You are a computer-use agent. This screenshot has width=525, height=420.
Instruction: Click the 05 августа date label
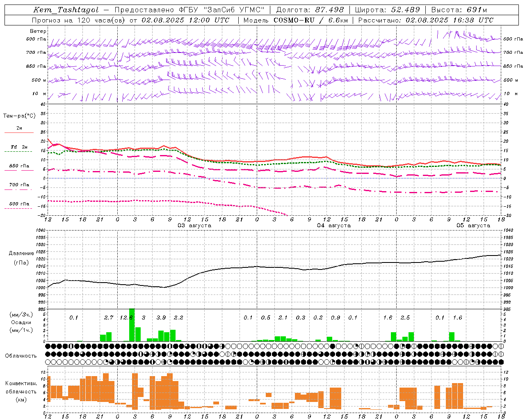473,226
